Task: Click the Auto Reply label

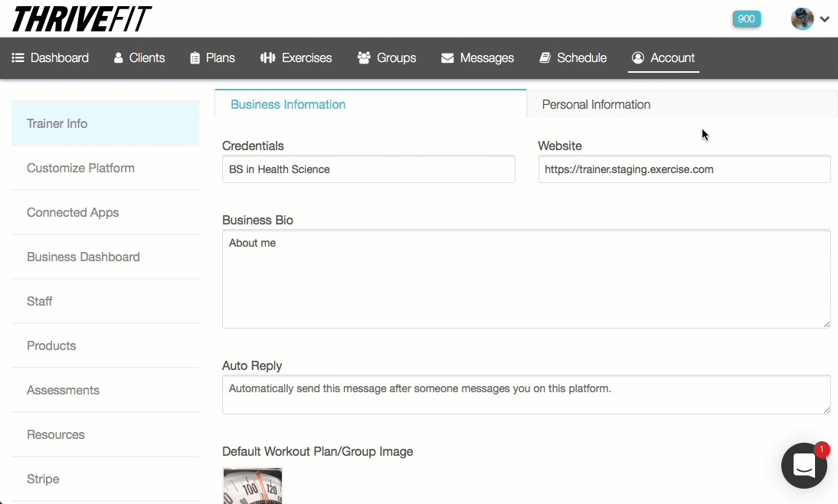Action: coord(252,365)
